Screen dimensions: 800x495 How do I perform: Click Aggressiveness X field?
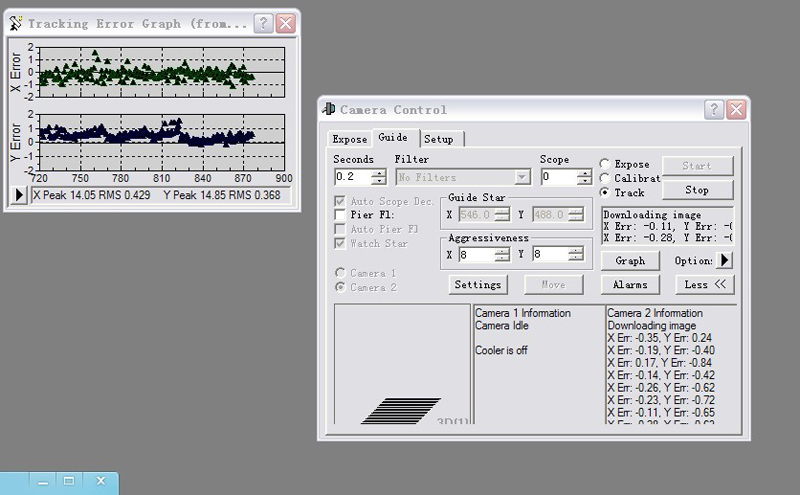coord(477,254)
